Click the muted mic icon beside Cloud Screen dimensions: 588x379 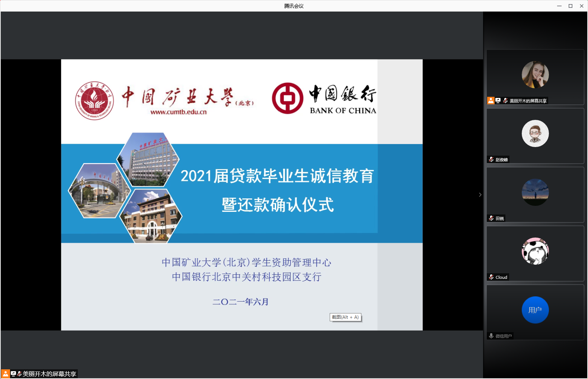pos(491,277)
